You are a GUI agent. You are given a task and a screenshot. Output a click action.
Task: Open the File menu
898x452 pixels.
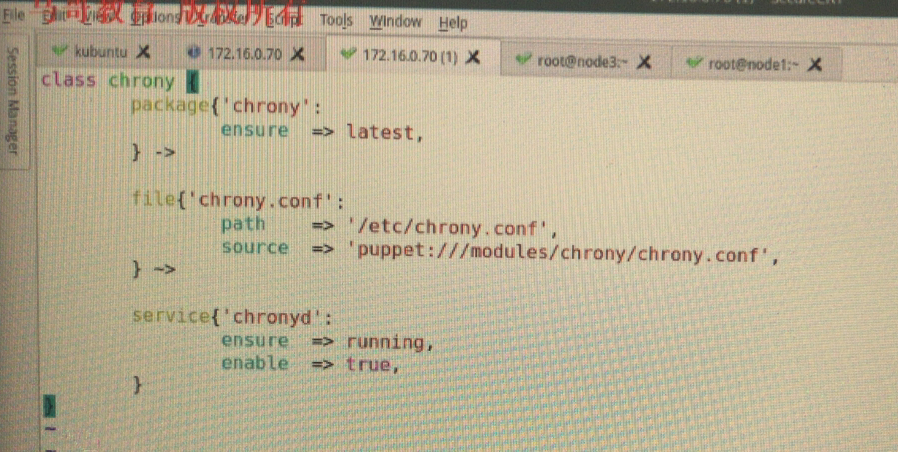coord(14,15)
